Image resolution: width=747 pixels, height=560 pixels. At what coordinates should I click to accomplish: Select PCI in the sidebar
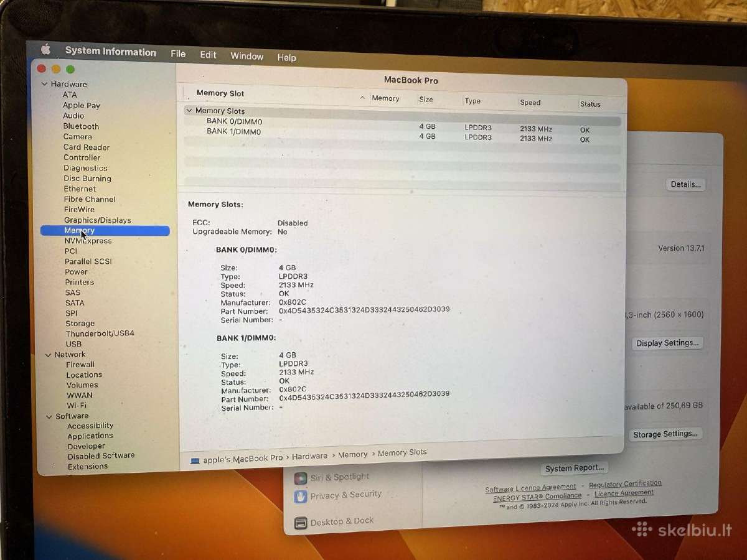[71, 251]
